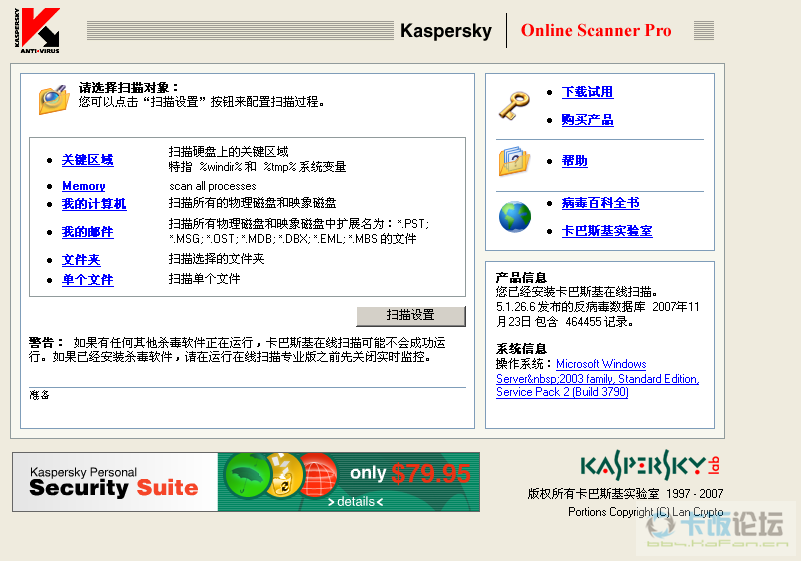Click the scan all processes description
The height and width of the screenshot is (561, 801).
tap(213, 186)
